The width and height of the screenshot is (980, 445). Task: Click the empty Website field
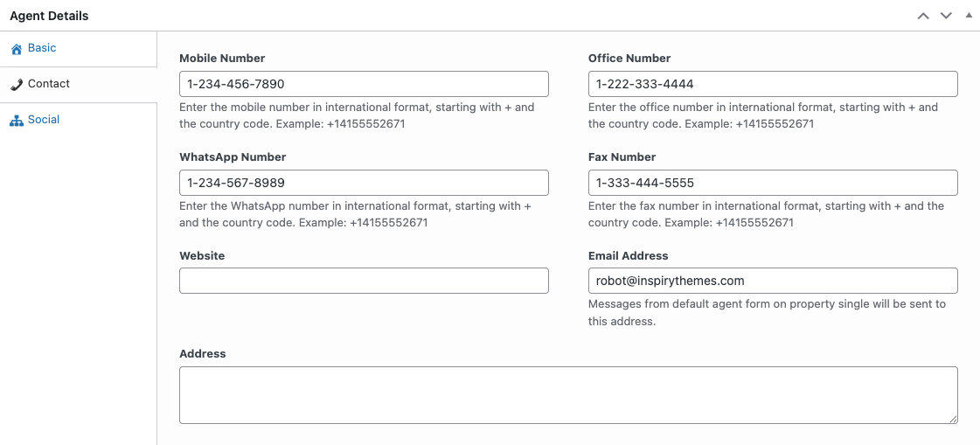[364, 281]
